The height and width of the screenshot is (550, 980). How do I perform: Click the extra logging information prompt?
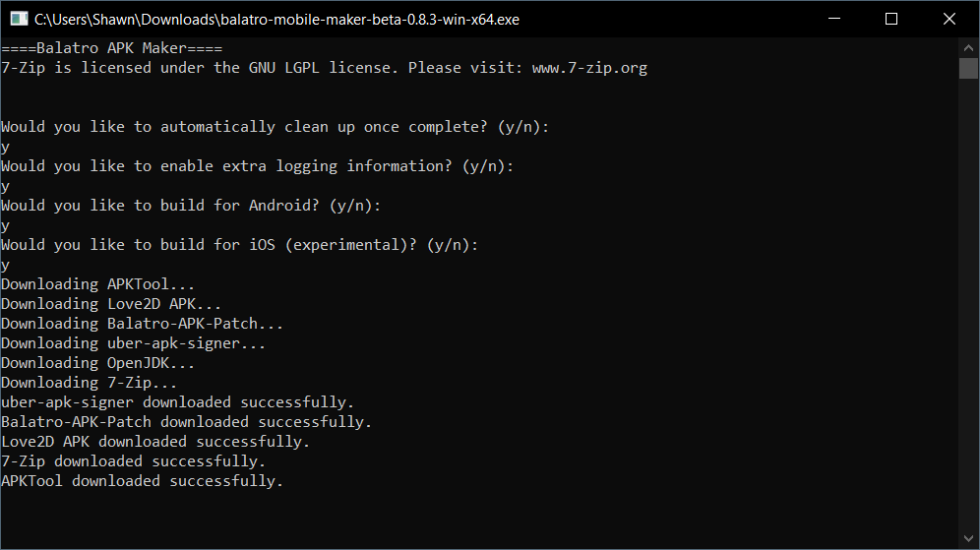pyautogui.click(x=257, y=166)
